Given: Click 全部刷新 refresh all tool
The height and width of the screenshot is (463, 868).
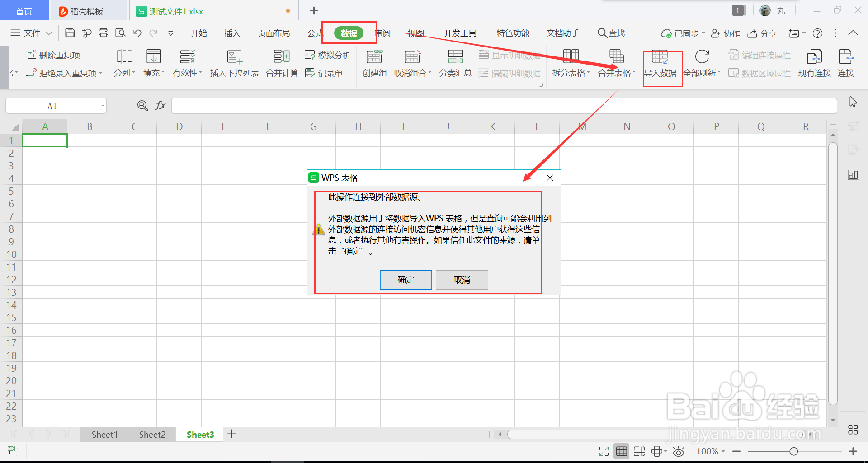Looking at the screenshot, I should click(x=702, y=63).
